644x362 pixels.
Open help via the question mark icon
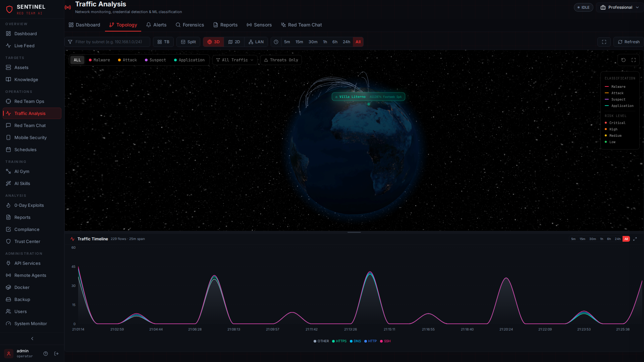45,354
